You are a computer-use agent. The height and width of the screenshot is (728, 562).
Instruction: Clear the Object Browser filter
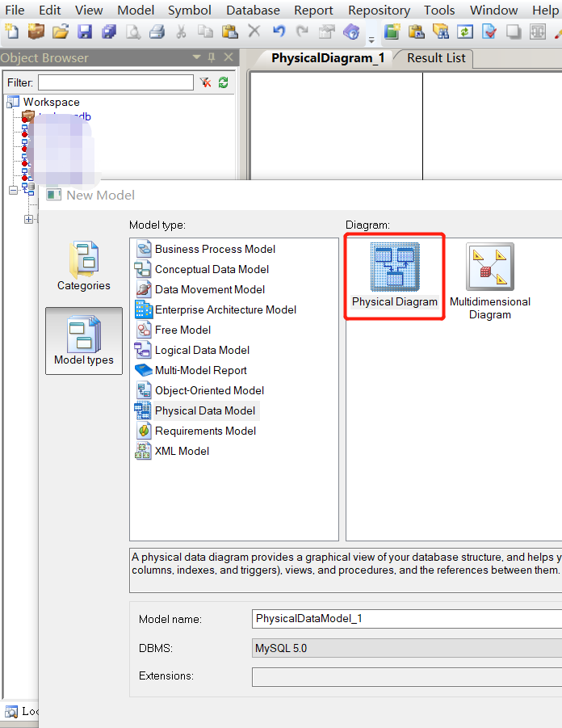206,82
